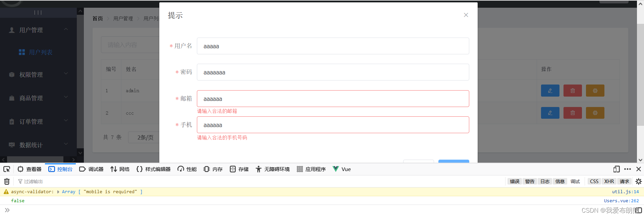
Task: Open the Vue devtools tab
Action: pos(342,169)
